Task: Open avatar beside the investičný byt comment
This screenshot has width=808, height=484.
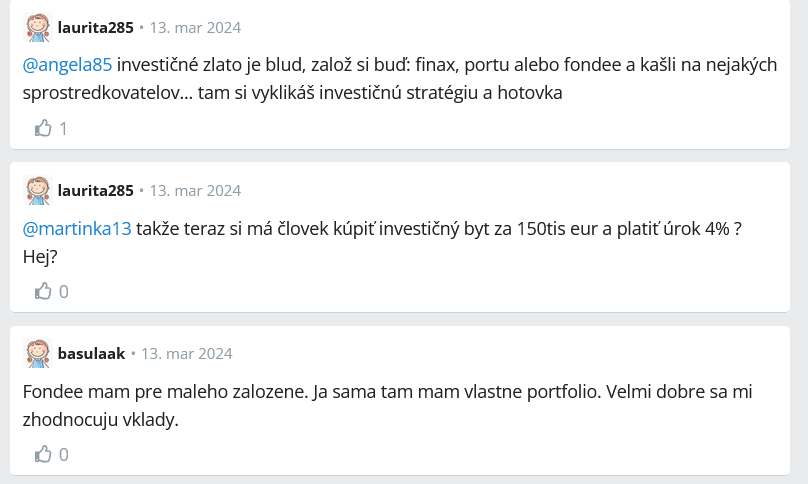Action: (38, 190)
